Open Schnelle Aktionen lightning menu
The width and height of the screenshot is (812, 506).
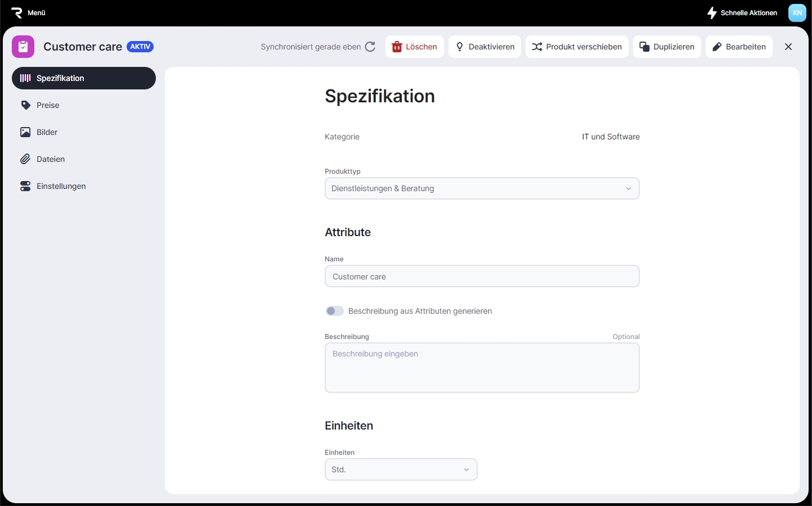(742, 12)
